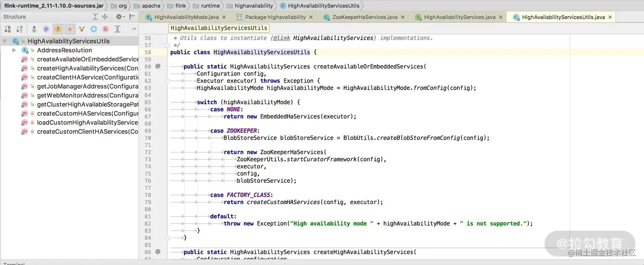Click HighAvailabilityServices @link in Javadoc comment
The width and height of the screenshot is (644, 265).
[333, 38]
